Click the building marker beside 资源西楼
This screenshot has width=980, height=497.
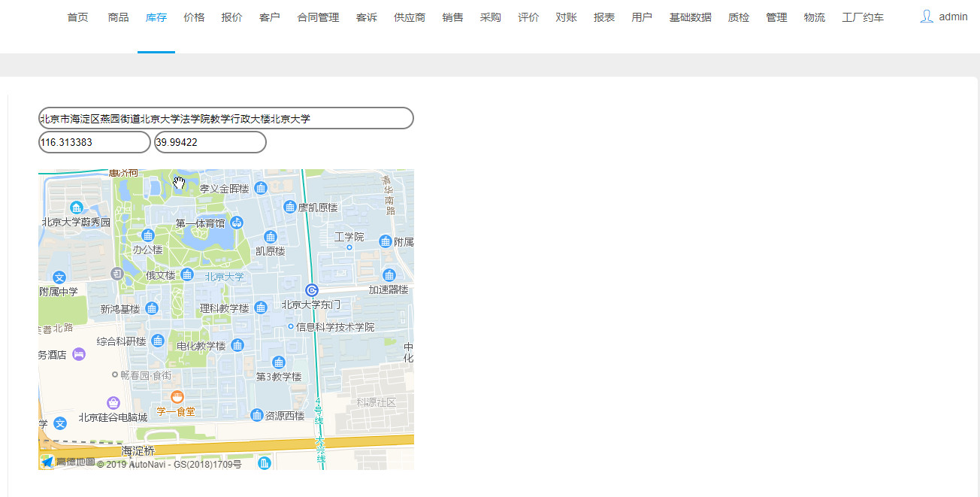click(256, 416)
